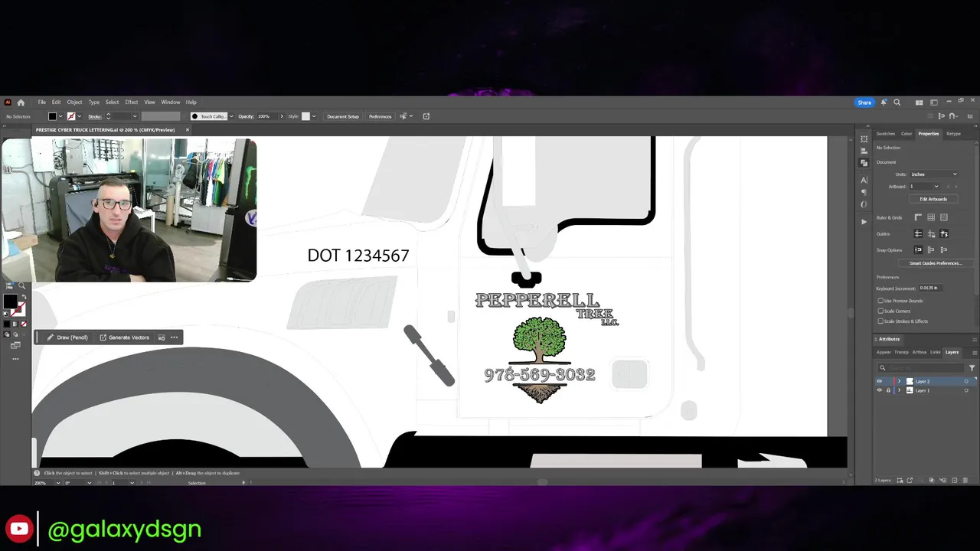This screenshot has width=980, height=551.
Task: Unlock Layer 1 via lock icon
Action: pos(888,390)
